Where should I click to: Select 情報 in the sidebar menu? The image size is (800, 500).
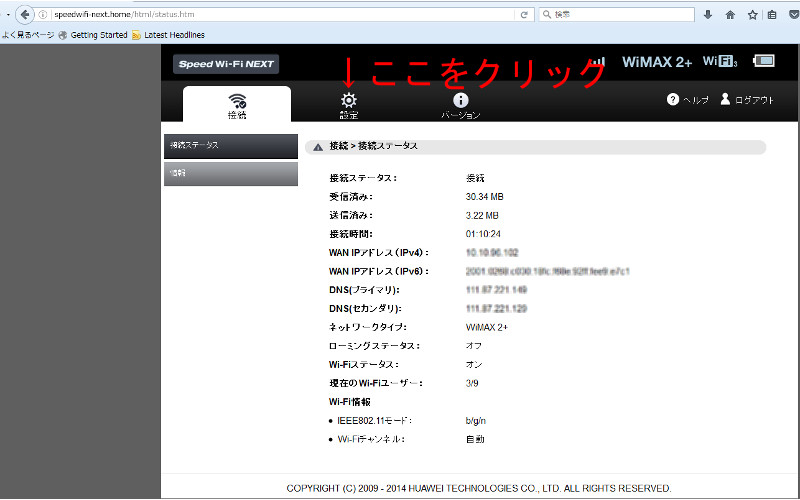click(231, 173)
